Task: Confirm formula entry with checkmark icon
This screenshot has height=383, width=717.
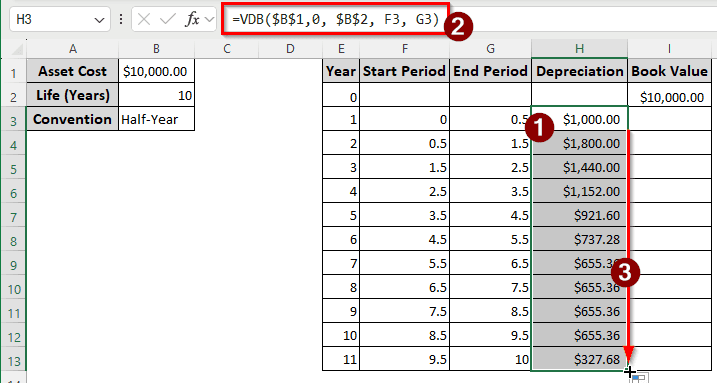Action: coord(168,19)
